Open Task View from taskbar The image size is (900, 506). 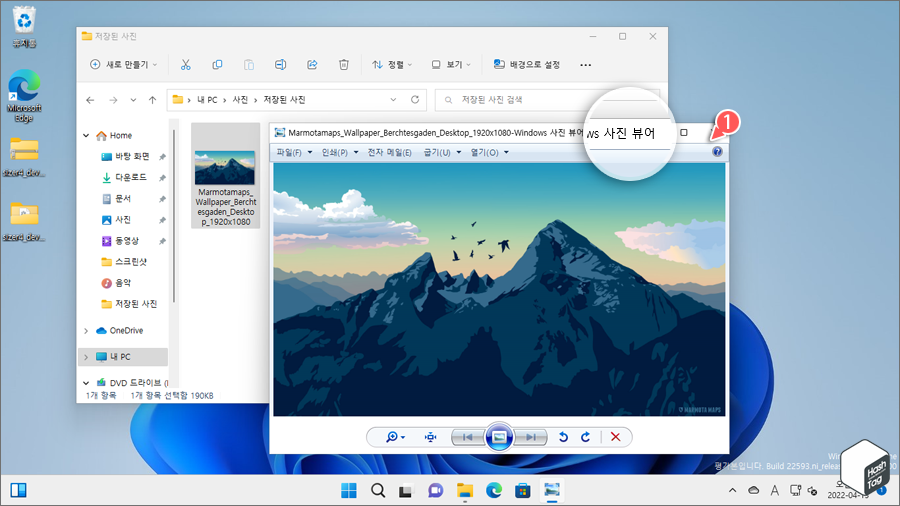point(406,491)
